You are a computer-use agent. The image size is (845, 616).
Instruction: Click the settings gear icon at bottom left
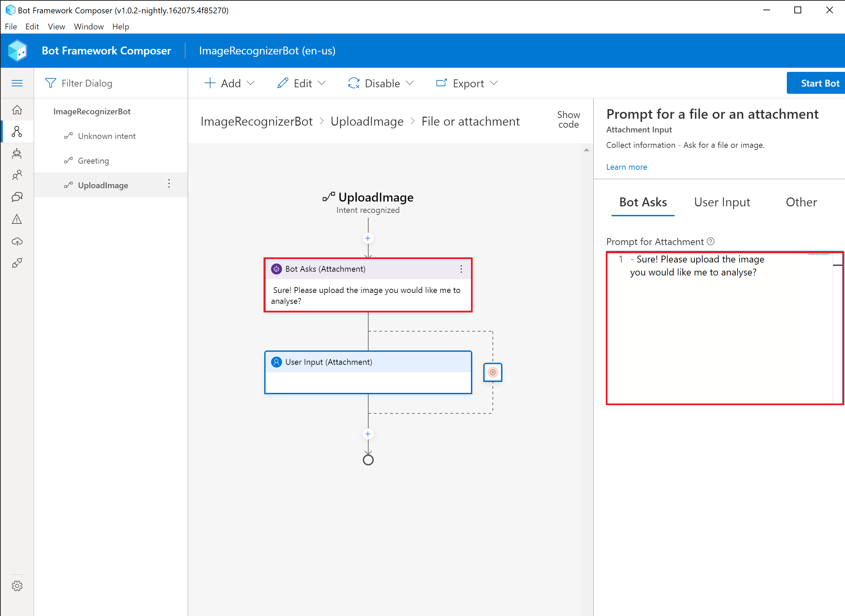pyautogui.click(x=17, y=587)
